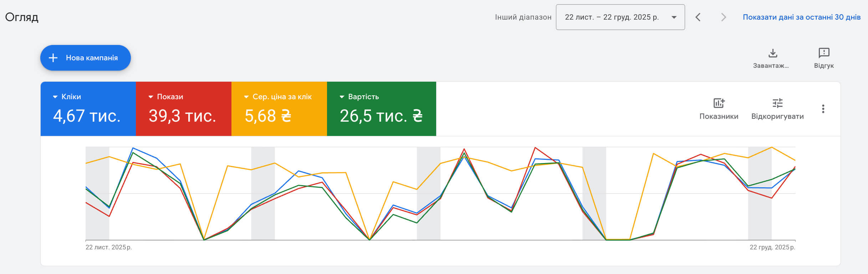Image resolution: width=868 pixels, height=274 pixels.
Task: Go to the previous date range
Action: [x=698, y=17]
